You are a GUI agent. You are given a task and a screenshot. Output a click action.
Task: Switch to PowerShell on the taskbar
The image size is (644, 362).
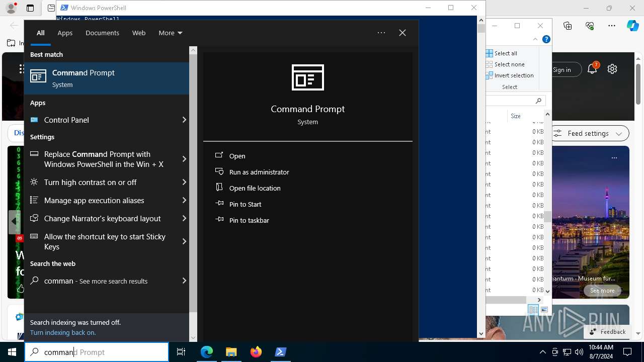(281, 352)
